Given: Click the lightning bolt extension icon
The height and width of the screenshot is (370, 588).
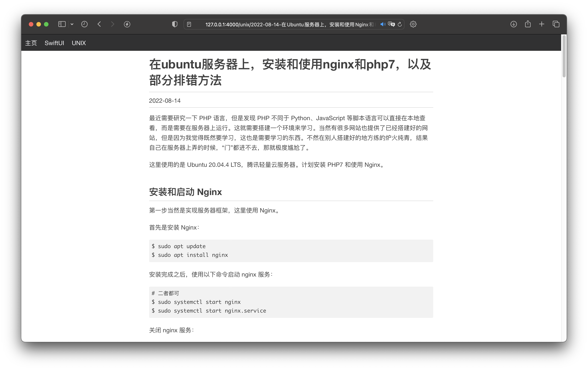Looking at the screenshot, I should (127, 24).
